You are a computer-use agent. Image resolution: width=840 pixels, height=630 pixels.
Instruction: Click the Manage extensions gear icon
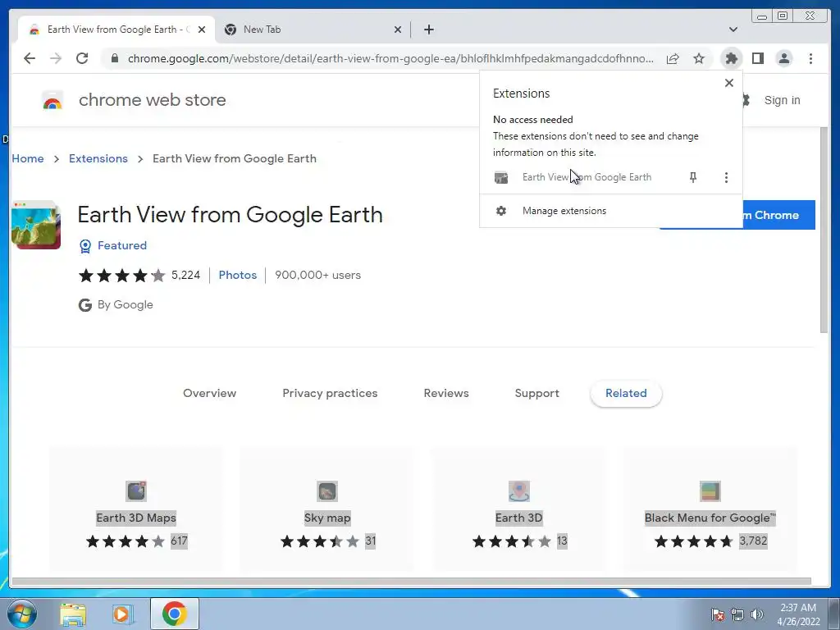coord(501,211)
